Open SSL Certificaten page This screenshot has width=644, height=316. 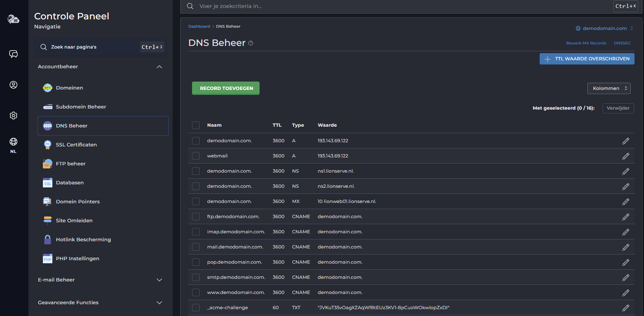click(103, 145)
